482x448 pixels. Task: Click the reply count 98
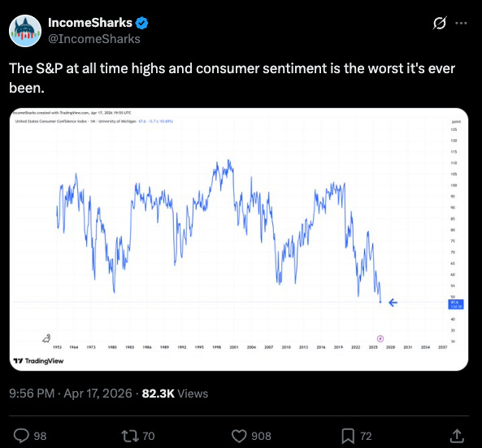pos(40,436)
